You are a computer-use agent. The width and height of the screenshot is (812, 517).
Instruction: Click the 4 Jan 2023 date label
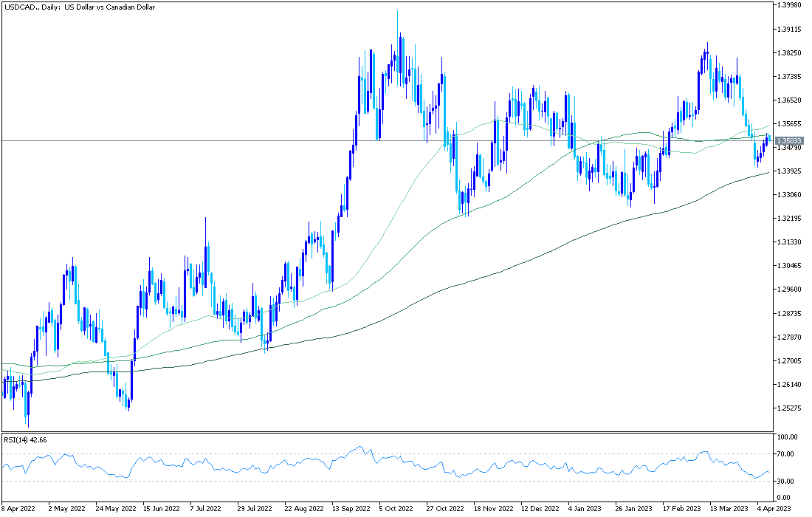tap(585, 509)
